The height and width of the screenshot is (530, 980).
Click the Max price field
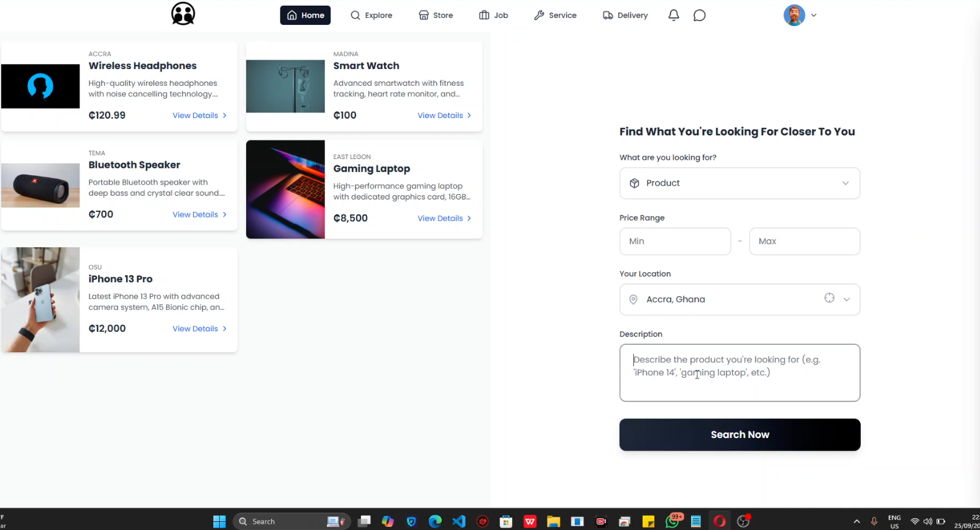point(805,241)
